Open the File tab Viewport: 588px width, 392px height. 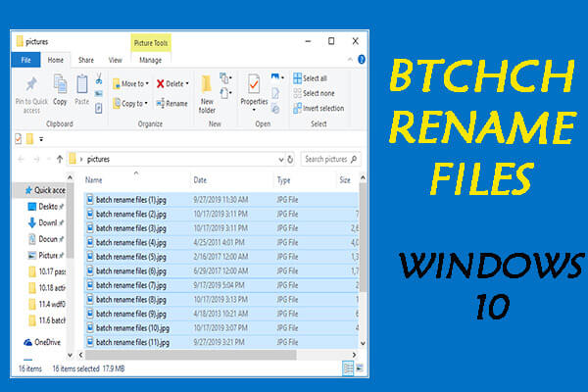coord(25,60)
